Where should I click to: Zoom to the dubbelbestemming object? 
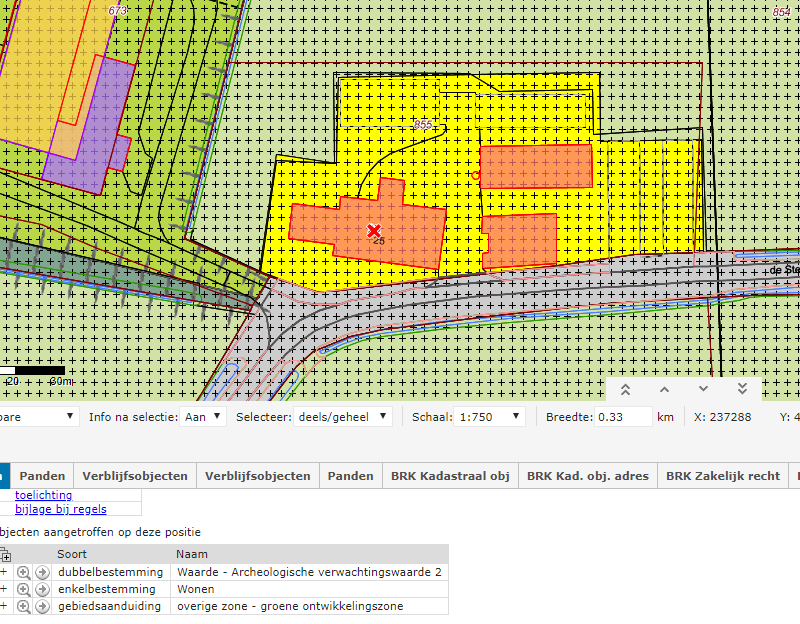[23, 572]
